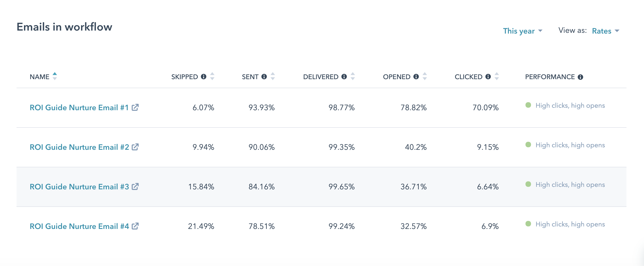Sort the table by OPENED arrows
Screen dimensions: 644x266
(x=425, y=76)
